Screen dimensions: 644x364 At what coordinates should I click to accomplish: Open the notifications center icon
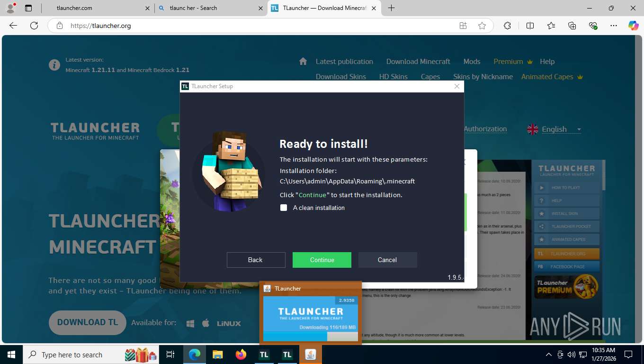[x=628, y=355]
